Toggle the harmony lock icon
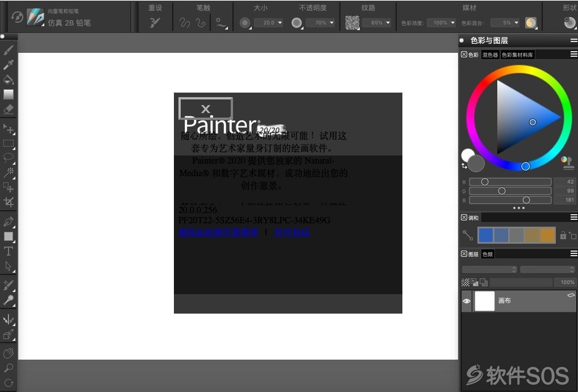This screenshot has height=392, width=578. click(x=563, y=235)
